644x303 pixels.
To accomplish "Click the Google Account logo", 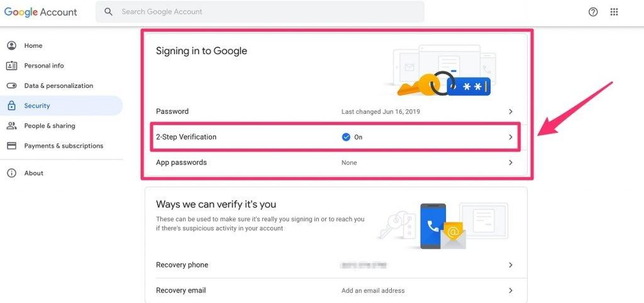I will point(41,13).
